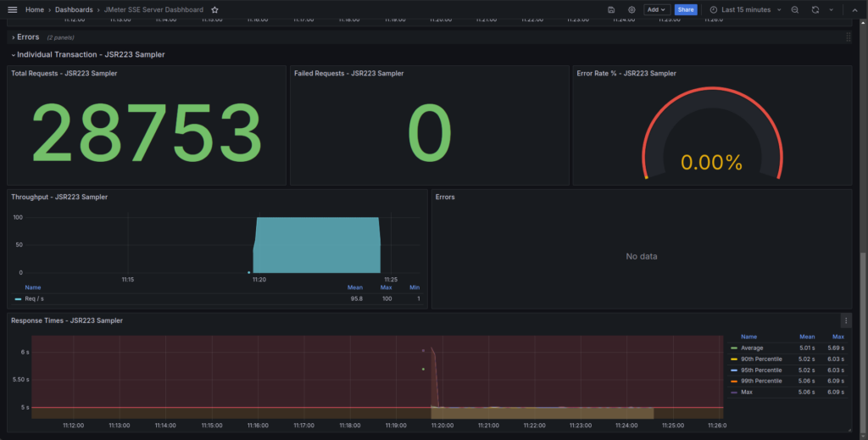Image resolution: width=868 pixels, height=440 pixels.
Task: Open Dashboards breadcrumb link
Action: point(75,10)
